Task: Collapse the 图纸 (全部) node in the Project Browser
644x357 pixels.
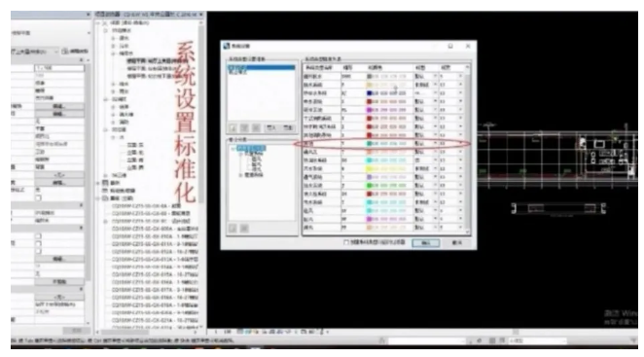Action: 98,198
